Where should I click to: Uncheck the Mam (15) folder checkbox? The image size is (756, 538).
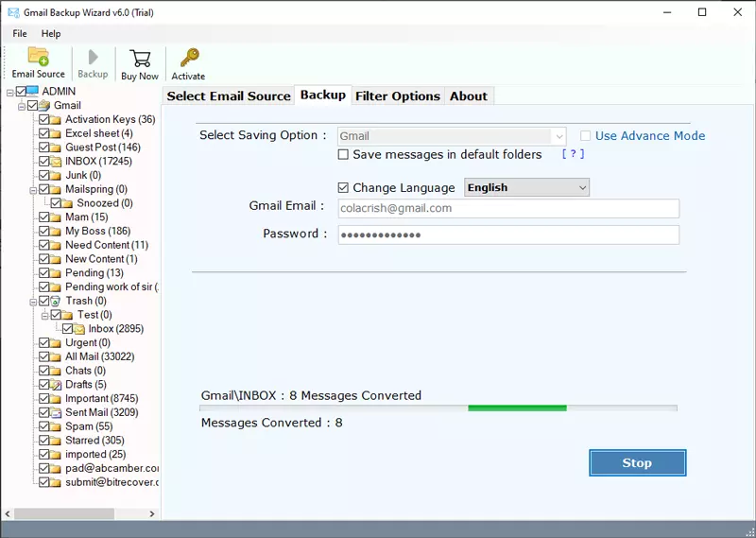tap(43, 217)
